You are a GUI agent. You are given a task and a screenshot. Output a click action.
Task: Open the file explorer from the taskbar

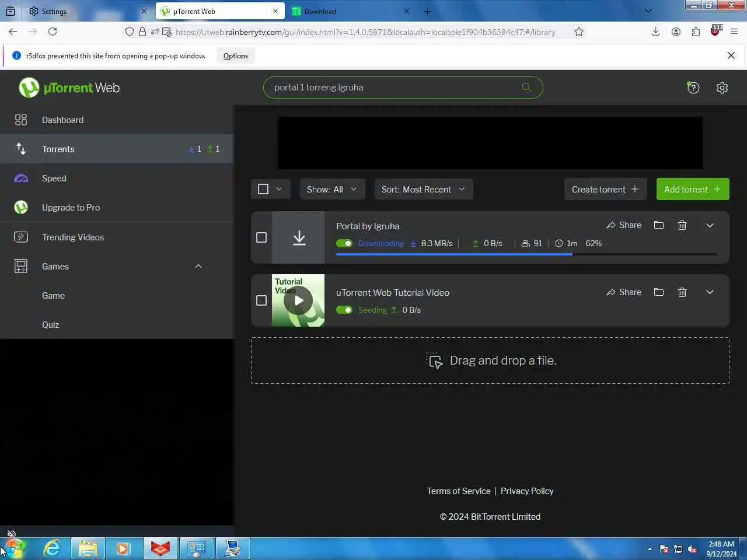click(88, 548)
